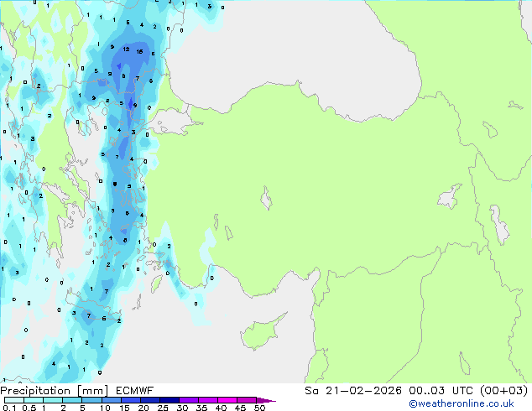Click the 35–40 mm legend swatch

pyautogui.click(x=208, y=400)
